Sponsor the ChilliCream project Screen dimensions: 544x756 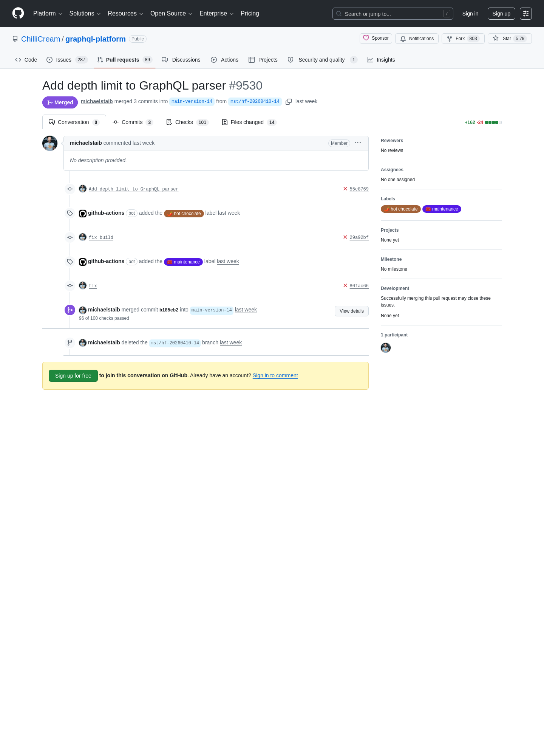376,38
